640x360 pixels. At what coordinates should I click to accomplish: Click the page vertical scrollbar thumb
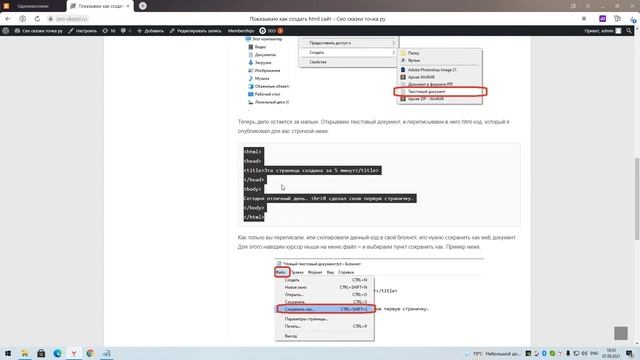[637, 199]
